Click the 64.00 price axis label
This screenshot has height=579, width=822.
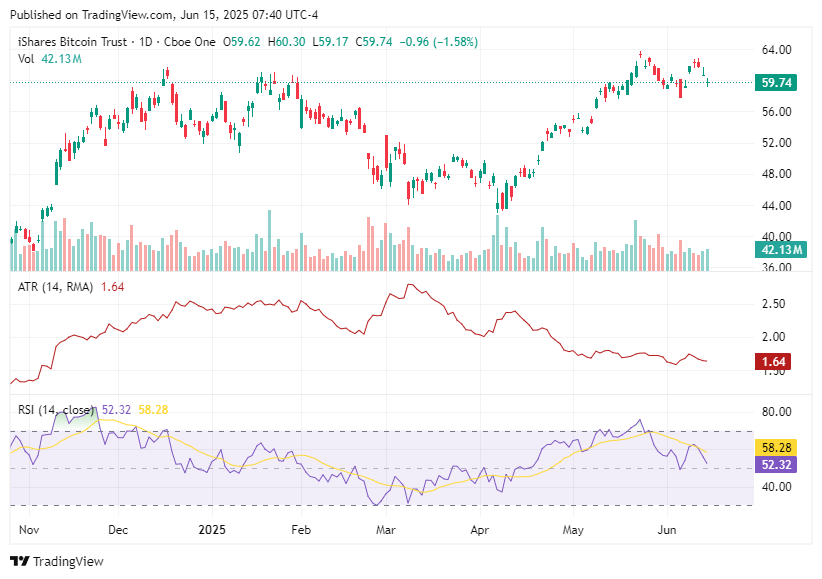(776, 50)
